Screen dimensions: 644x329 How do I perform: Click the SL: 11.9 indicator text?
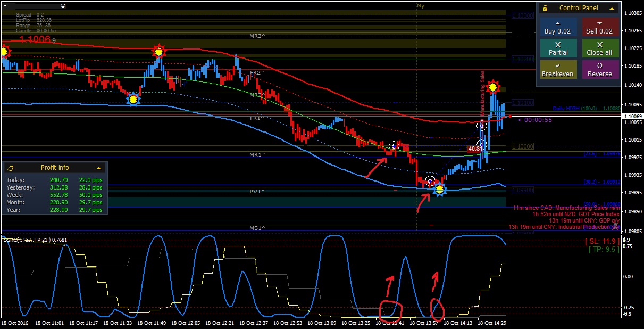point(602,241)
